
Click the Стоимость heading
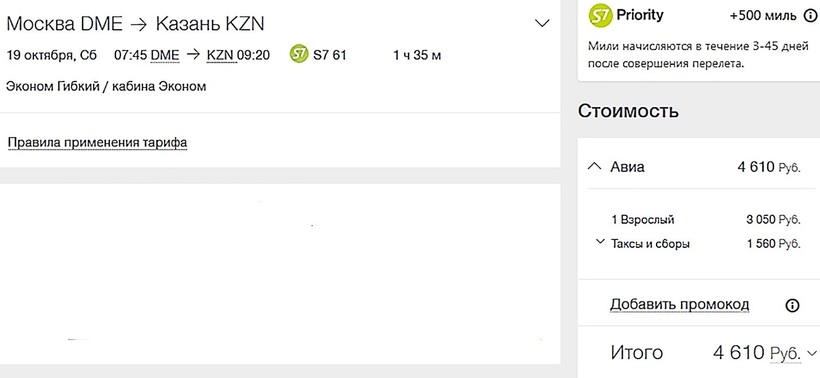click(628, 111)
